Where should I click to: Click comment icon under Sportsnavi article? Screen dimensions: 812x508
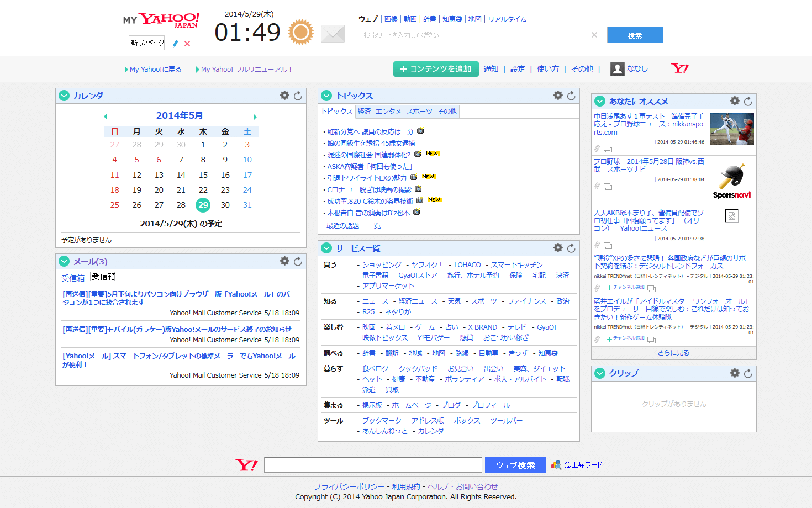(608, 187)
